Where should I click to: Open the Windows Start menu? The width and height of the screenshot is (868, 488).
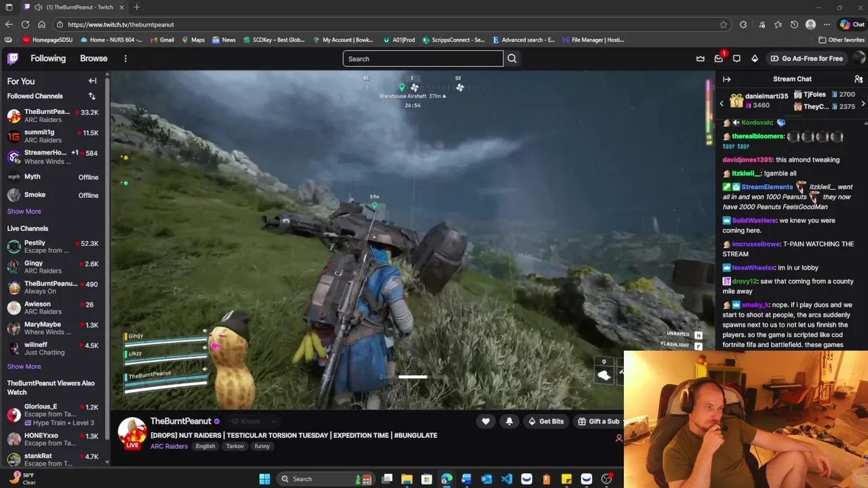click(x=264, y=479)
